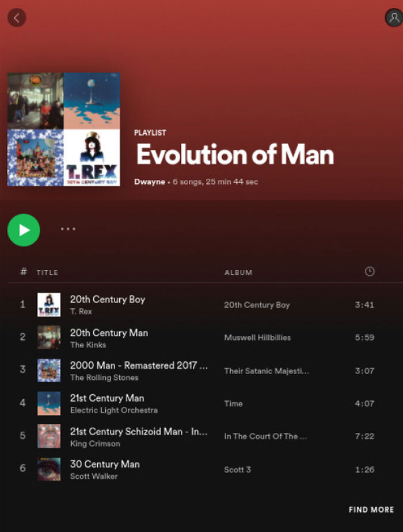403x532 pixels.
Task: Go back using the top-left arrow
Action: [x=17, y=18]
